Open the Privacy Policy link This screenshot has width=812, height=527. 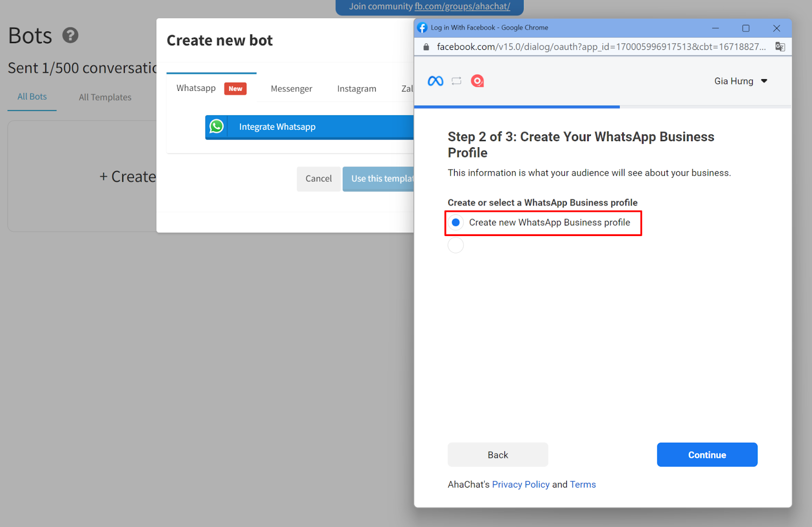point(521,484)
